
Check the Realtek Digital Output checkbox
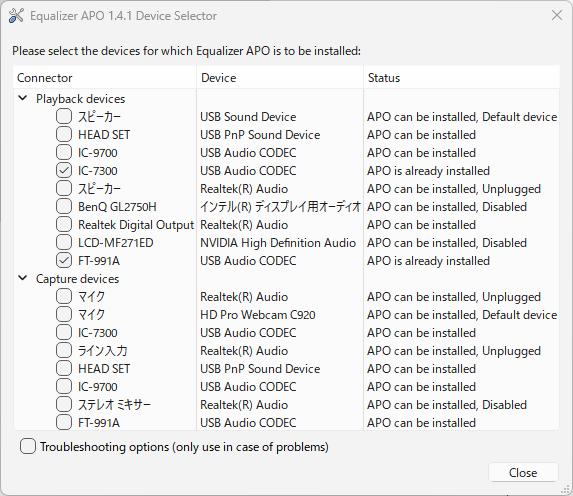coord(64,224)
